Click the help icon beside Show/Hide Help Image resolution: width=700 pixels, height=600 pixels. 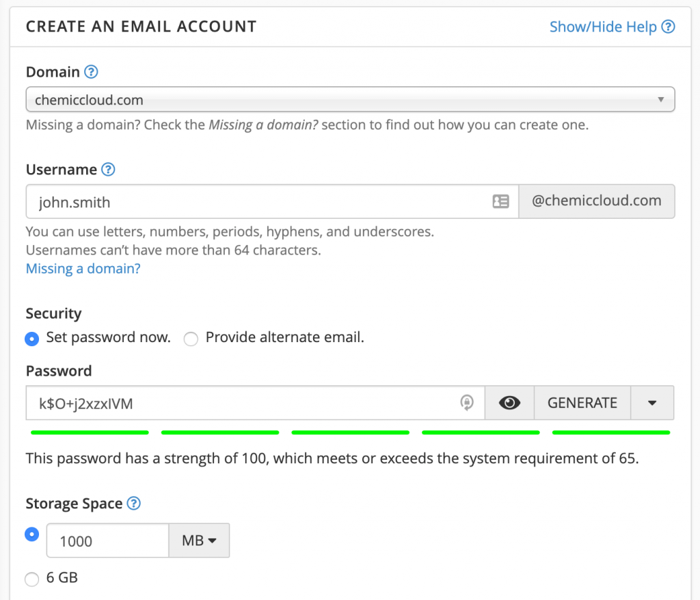pos(669,27)
